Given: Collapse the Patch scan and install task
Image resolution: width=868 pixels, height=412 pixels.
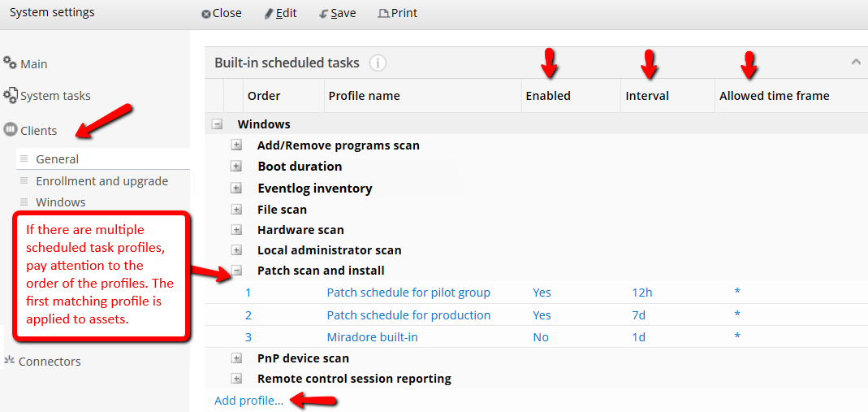Looking at the screenshot, I should coord(236,271).
